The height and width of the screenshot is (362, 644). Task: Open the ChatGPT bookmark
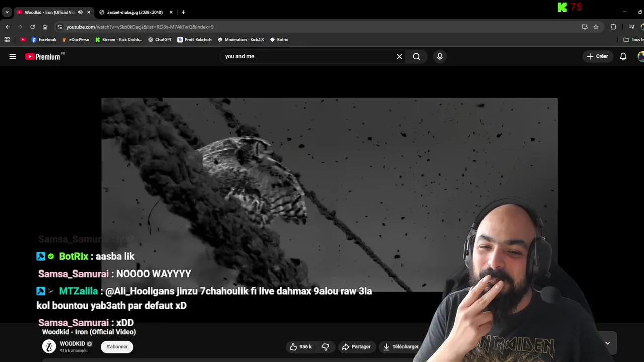coord(160,40)
